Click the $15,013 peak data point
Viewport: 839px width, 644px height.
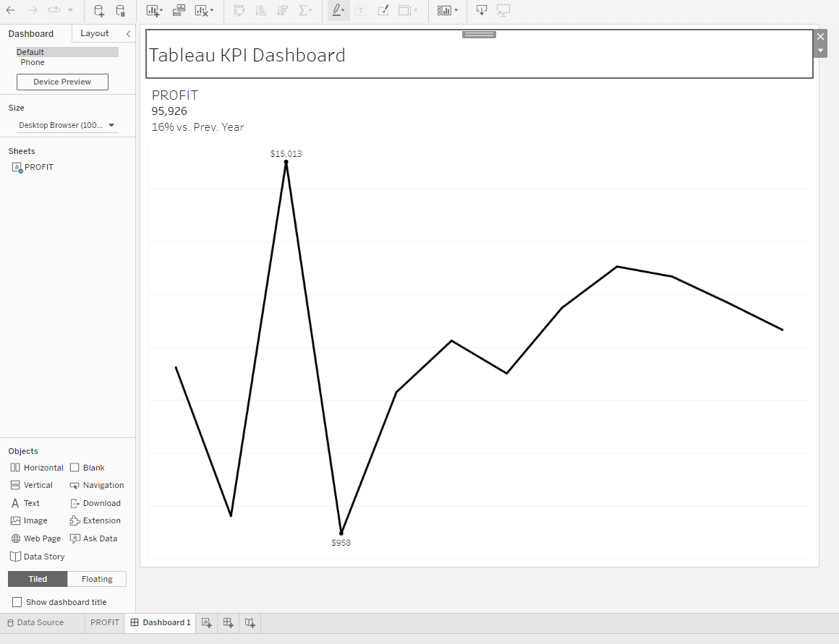click(x=286, y=161)
